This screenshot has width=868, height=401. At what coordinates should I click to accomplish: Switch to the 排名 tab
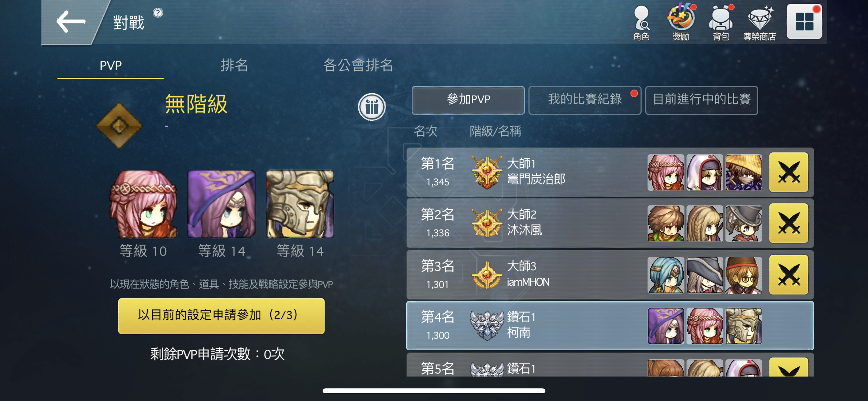[x=234, y=65]
